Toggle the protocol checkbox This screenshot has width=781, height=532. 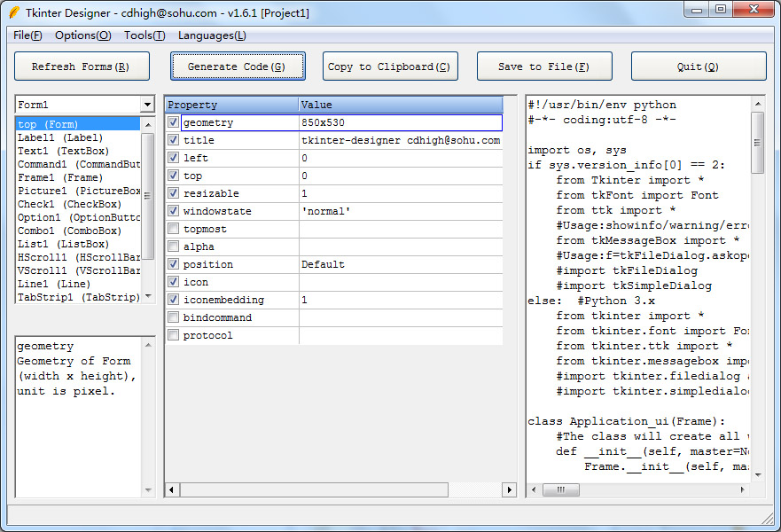point(172,334)
